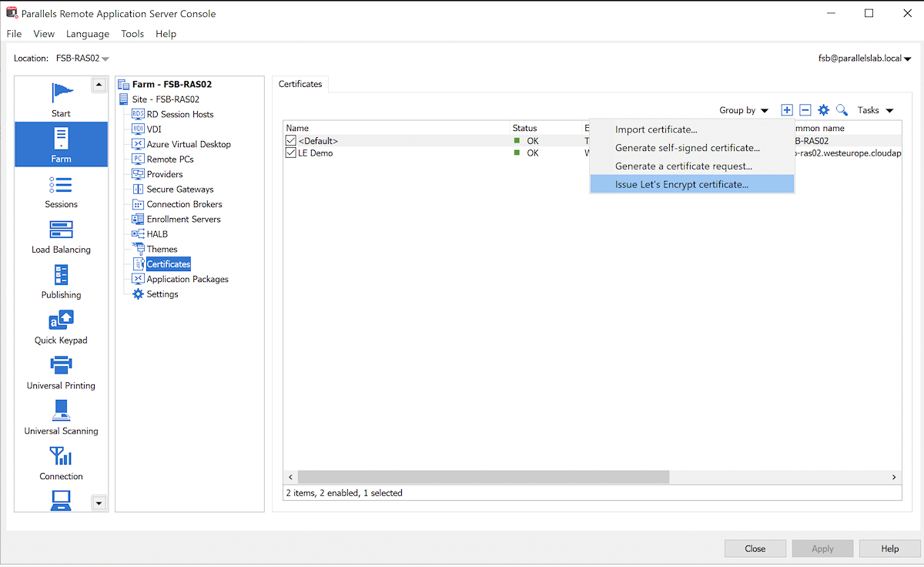
Task: Click the minus Remove icon in toolbar
Action: (805, 110)
